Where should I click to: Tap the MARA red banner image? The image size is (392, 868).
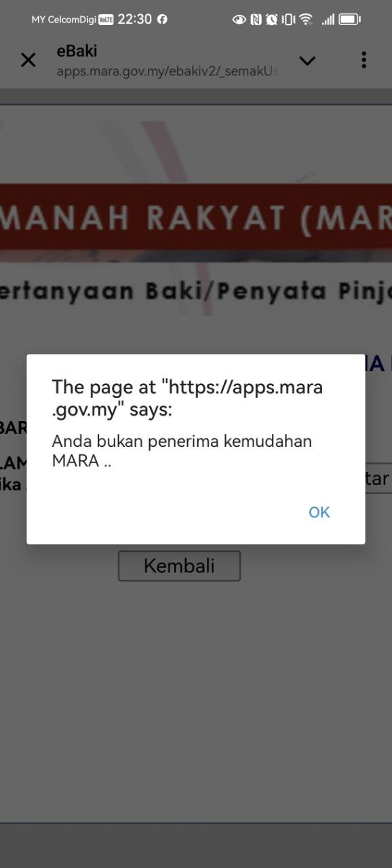196,216
